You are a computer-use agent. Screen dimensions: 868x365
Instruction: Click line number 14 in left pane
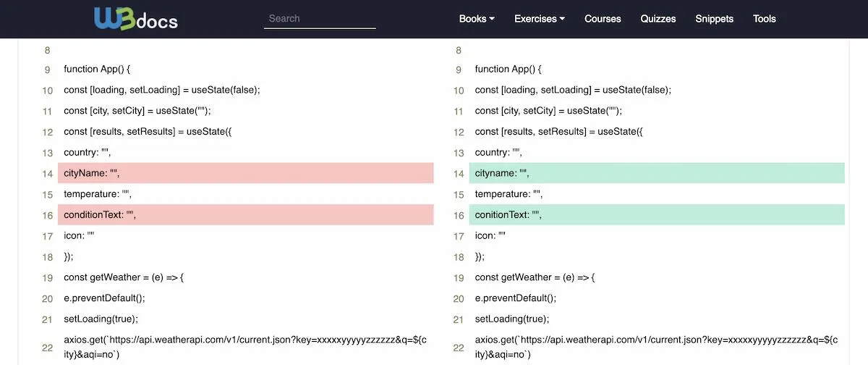48,174
